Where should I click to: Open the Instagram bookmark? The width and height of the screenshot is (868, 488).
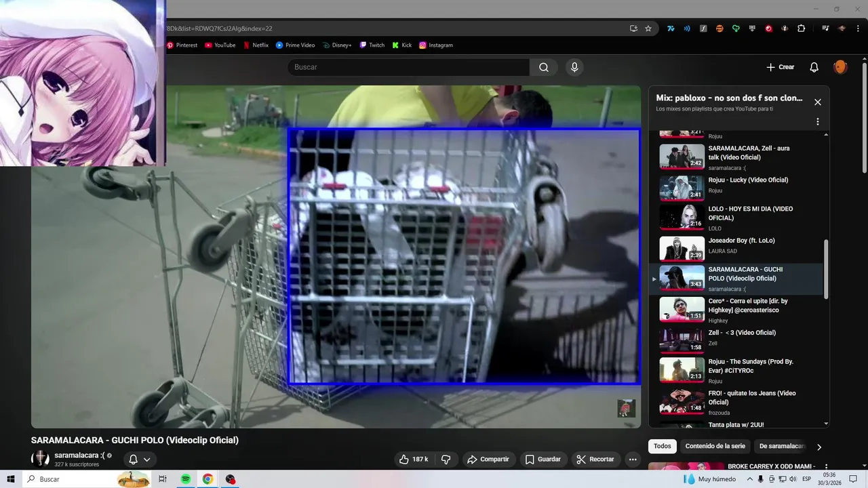point(435,45)
